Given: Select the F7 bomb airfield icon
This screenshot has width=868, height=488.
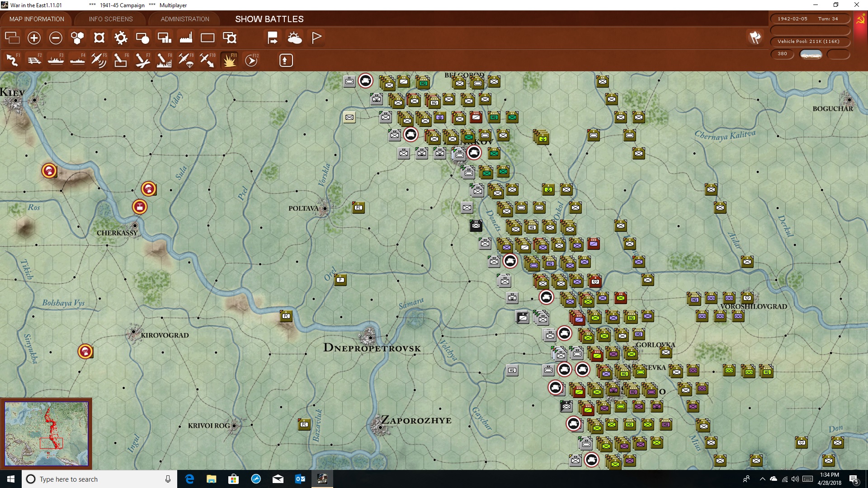Looking at the screenshot, I should coord(142,60).
